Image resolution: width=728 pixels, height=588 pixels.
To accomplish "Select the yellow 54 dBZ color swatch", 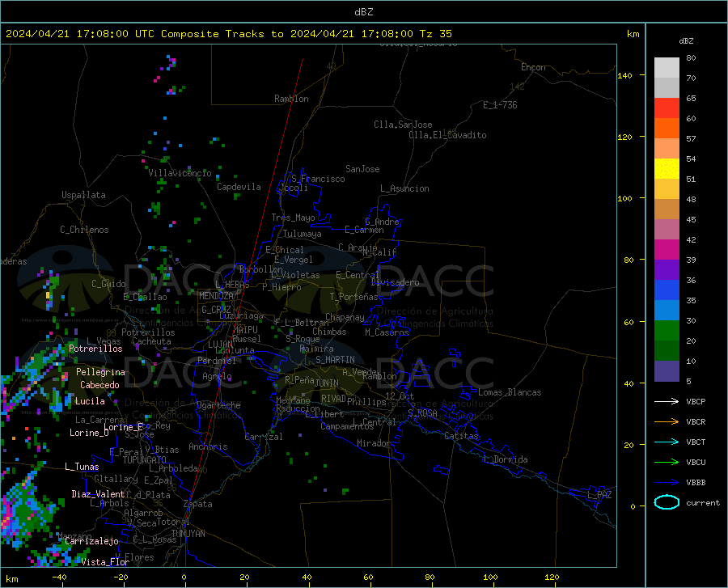I will pyautogui.click(x=667, y=169).
